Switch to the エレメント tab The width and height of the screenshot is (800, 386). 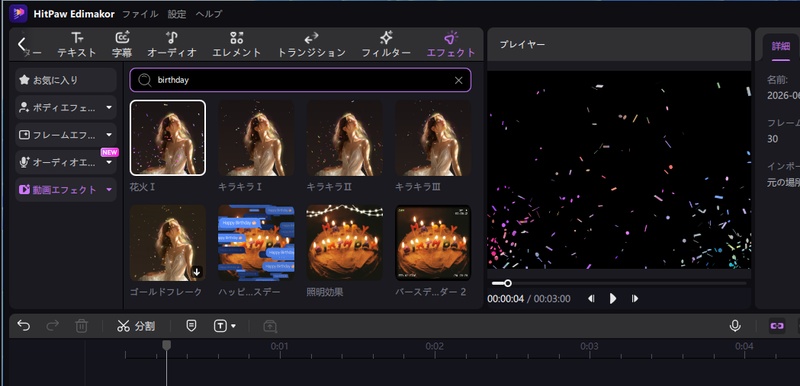(237, 44)
